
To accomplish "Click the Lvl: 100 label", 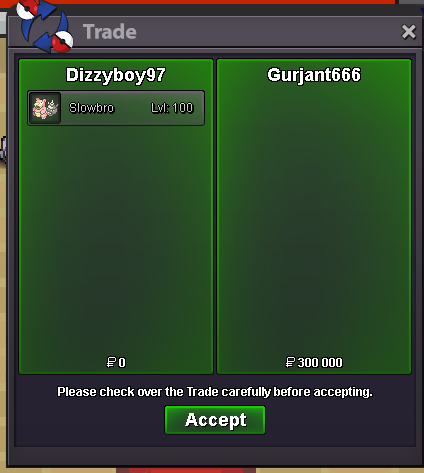I will coord(172,108).
